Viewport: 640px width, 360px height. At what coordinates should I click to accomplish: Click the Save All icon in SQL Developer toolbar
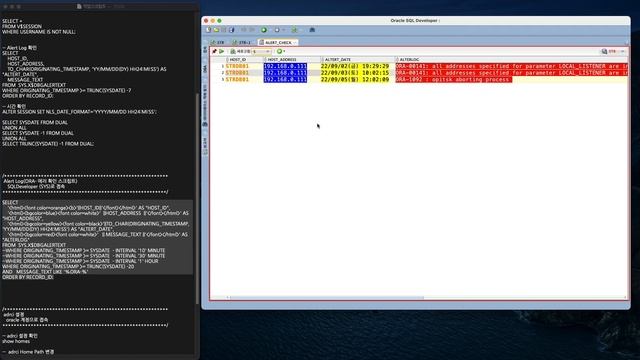pos(231,30)
